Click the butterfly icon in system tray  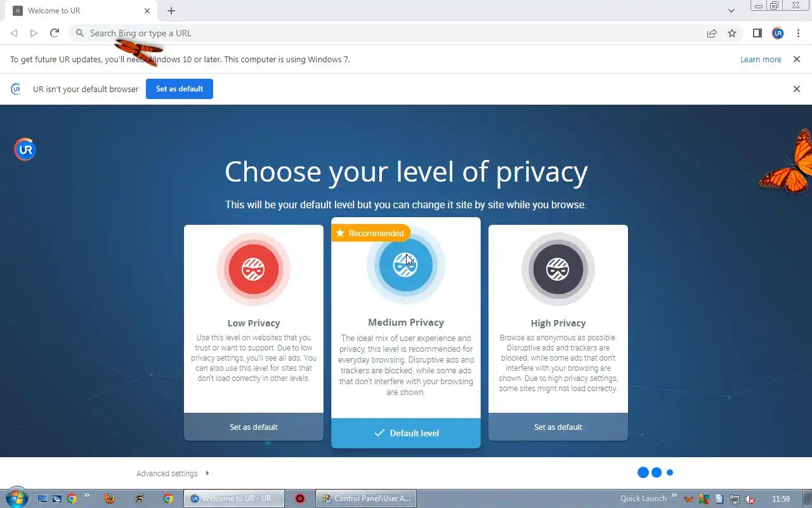[688, 499]
